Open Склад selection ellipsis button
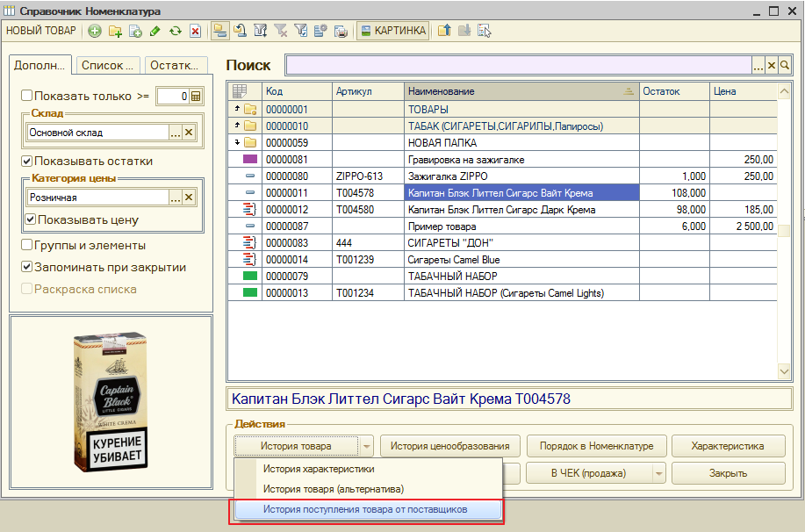Screen dimensions: 805x532 coord(176,133)
